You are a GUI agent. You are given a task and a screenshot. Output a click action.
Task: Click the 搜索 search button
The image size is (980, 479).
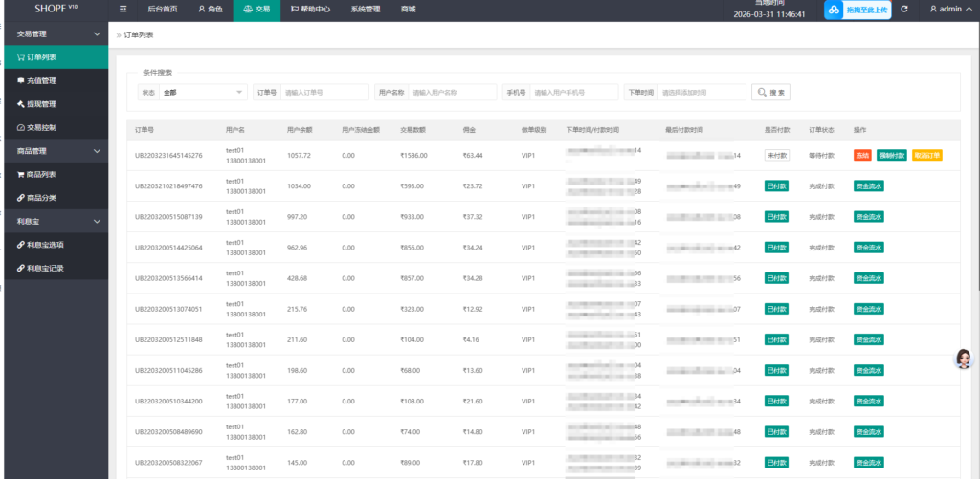772,93
